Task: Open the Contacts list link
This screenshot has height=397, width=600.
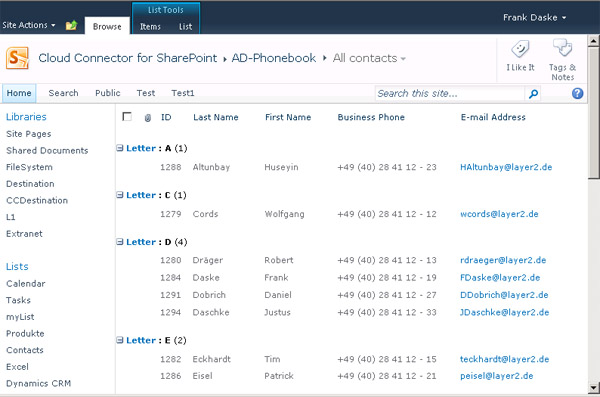Action: pos(25,350)
